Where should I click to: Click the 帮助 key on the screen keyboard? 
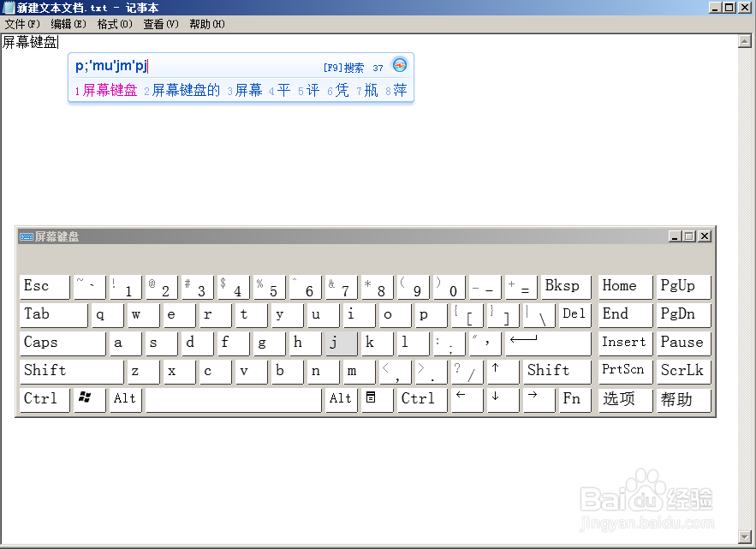point(682,399)
